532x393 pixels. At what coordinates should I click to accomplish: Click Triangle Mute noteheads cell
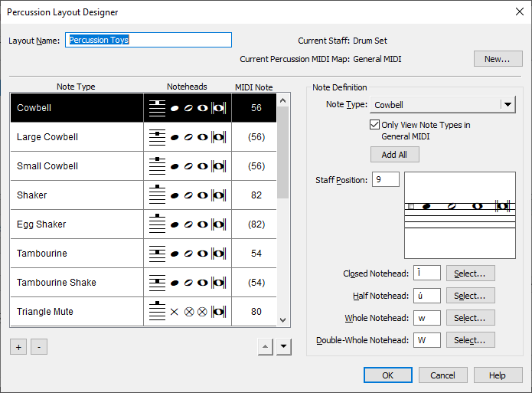[188, 312]
